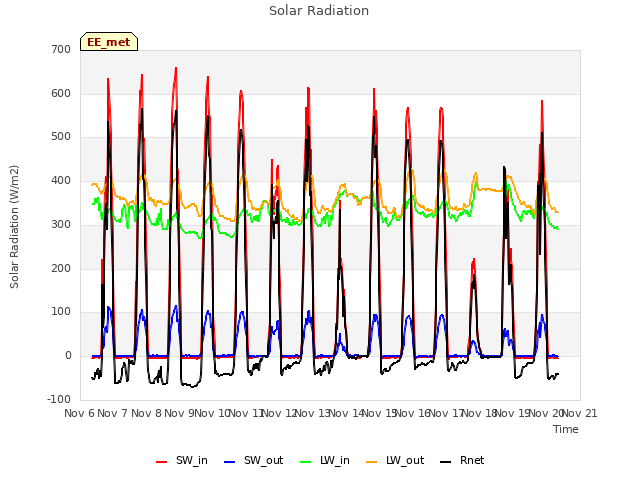Image resolution: width=640 pixels, height=480 pixels.
Task: Toggle SW_in series in legend
Action: click(x=182, y=460)
